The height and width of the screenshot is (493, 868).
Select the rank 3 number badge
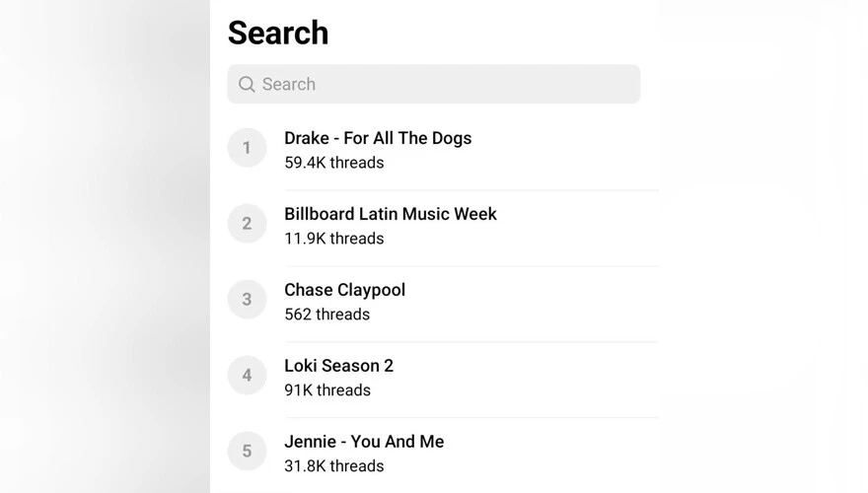[247, 300]
